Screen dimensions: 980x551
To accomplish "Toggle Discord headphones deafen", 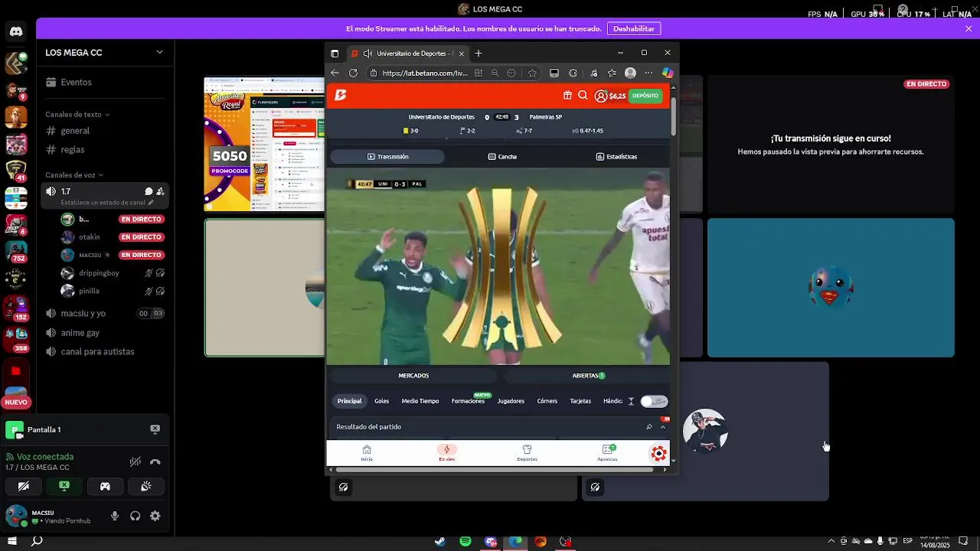I will (136, 516).
